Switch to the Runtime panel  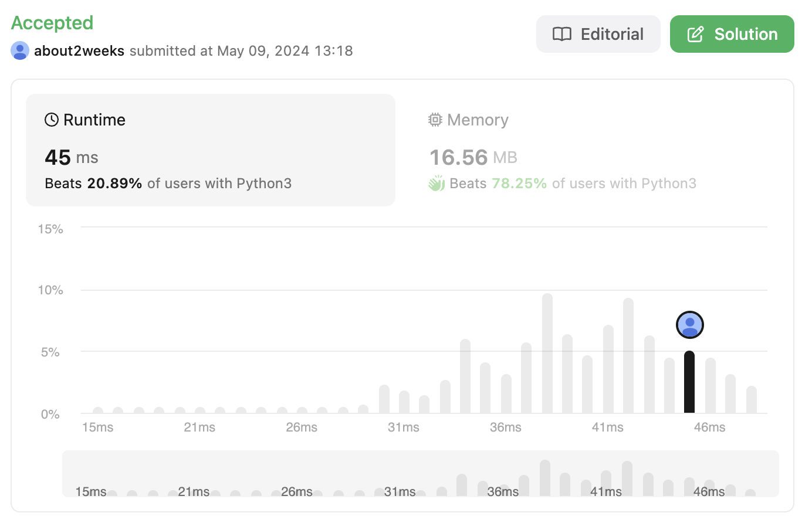click(210, 150)
